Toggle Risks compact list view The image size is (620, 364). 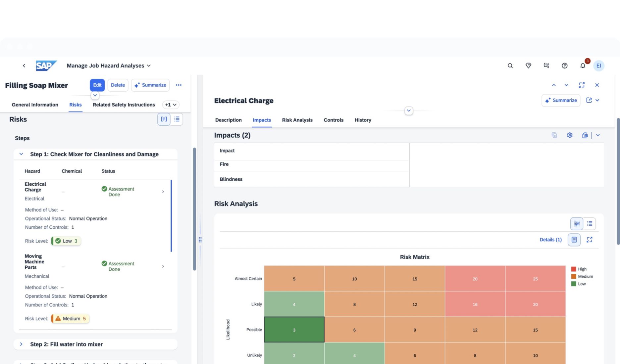177,119
